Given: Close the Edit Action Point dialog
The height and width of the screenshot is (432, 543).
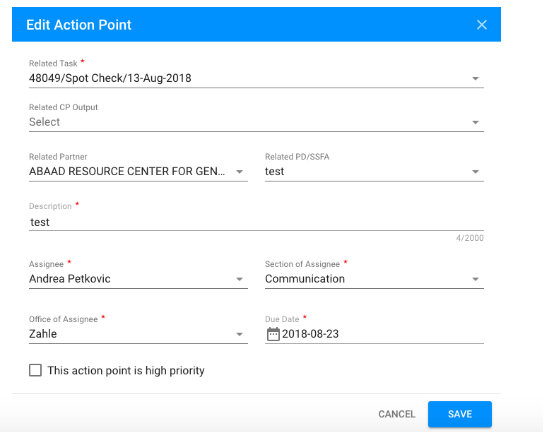Looking at the screenshot, I should [x=482, y=25].
